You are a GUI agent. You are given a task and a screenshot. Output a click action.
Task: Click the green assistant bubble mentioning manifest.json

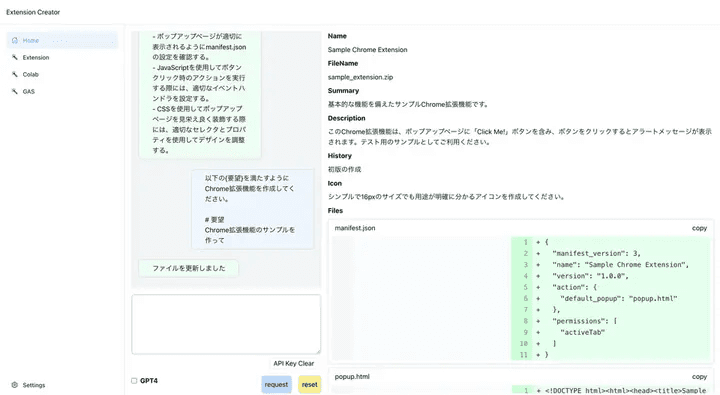tap(200, 94)
